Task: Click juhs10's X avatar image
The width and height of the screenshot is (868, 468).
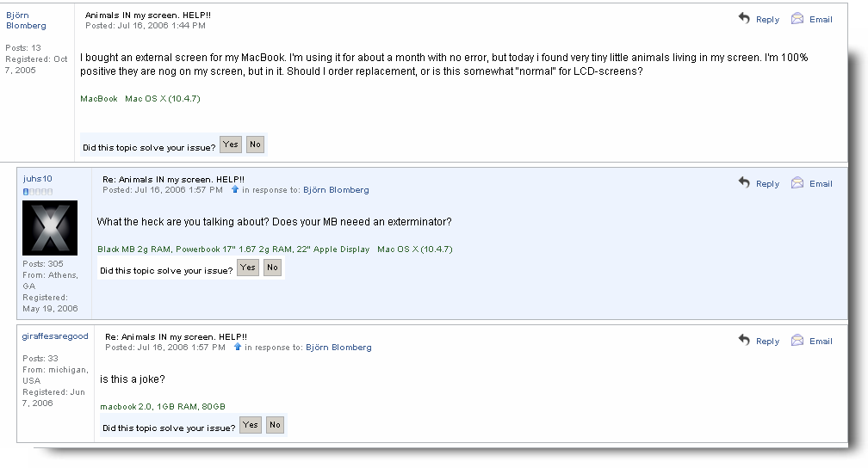Action: click(50, 228)
